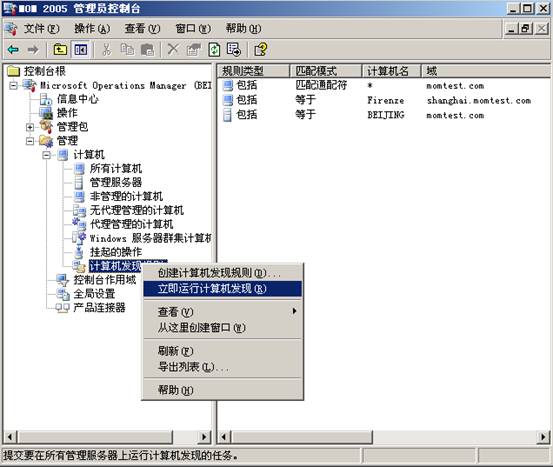
Task: Select the 非管理的计算机 tree item
Action: pos(126,196)
